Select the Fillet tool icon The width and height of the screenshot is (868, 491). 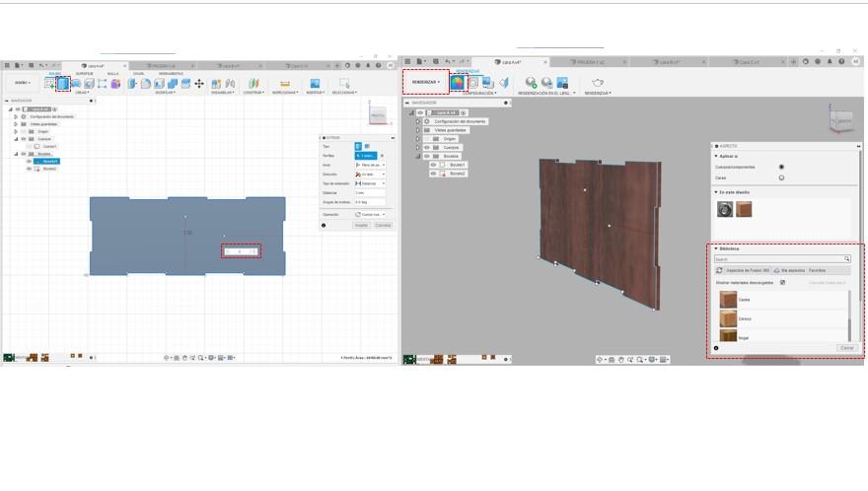point(146,84)
